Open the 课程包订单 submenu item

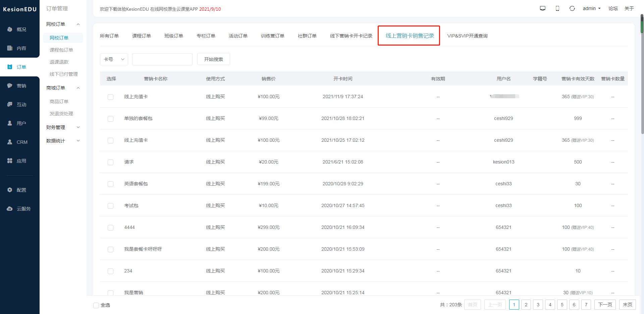[x=61, y=50]
